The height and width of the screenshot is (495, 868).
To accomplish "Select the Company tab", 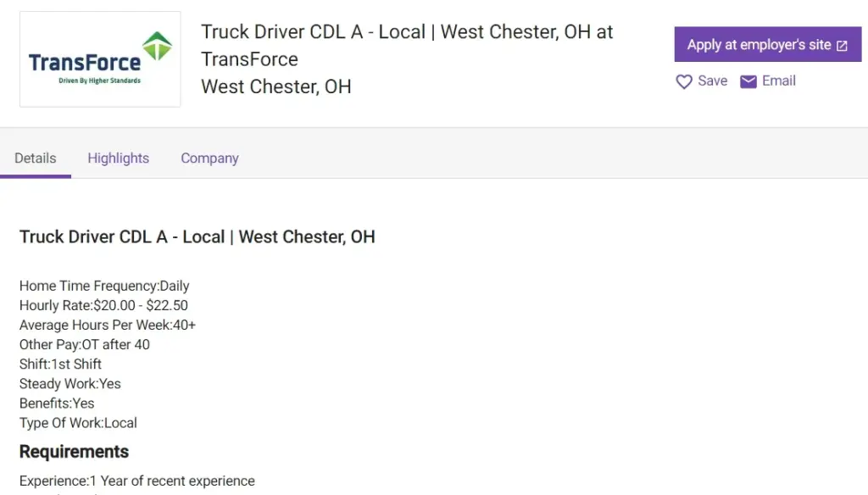I will pos(209,158).
